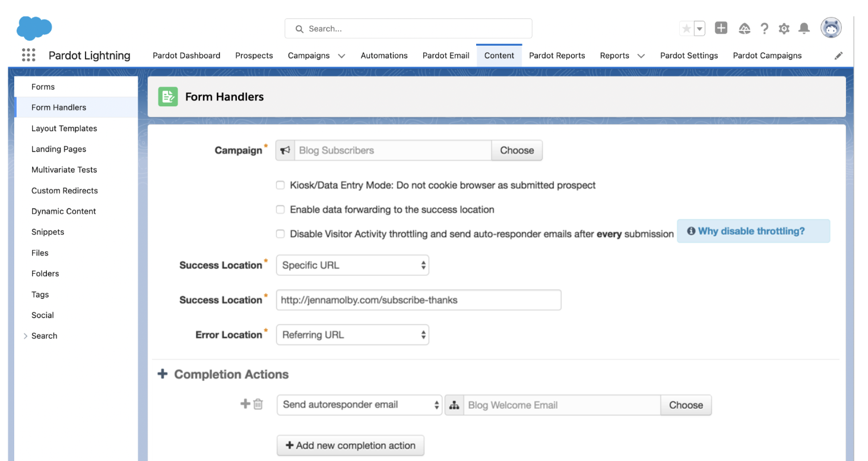Open the Prospects tab
Image resolution: width=868 pixels, height=461 pixels.
254,56
